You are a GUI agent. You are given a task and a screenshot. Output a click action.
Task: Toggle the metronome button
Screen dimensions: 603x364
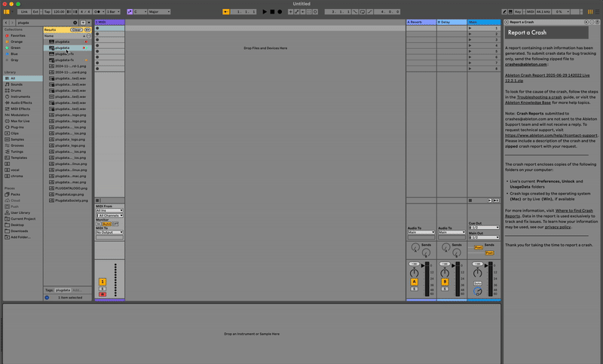tap(97, 12)
